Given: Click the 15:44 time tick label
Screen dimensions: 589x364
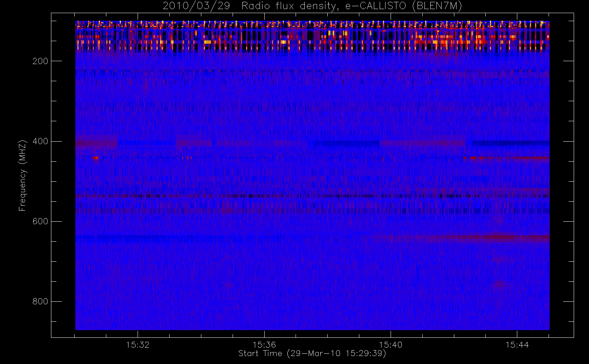Looking at the screenshot, I should pos(517,345).
